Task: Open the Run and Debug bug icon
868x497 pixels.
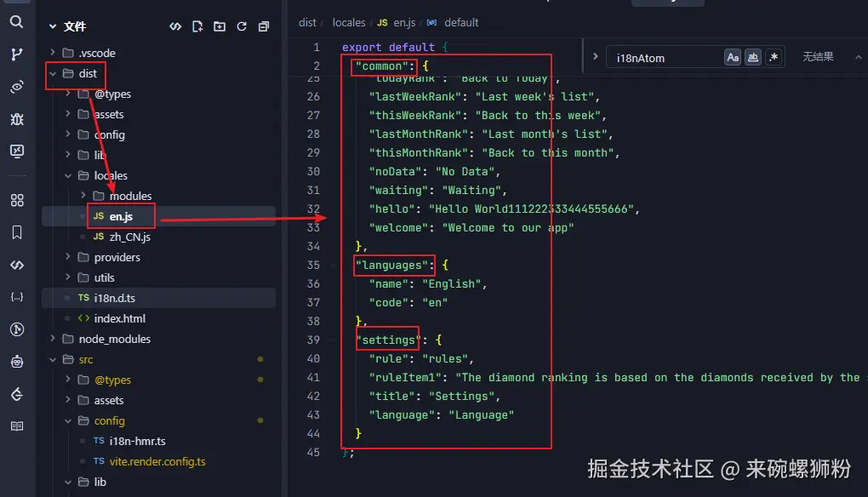Action: (17, 119)
